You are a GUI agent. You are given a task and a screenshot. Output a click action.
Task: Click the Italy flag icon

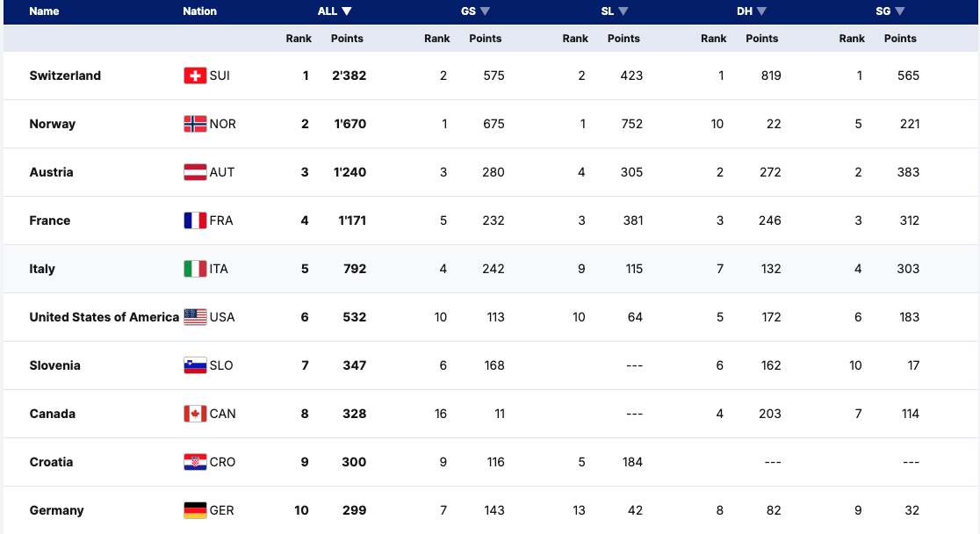click(195, 269)
